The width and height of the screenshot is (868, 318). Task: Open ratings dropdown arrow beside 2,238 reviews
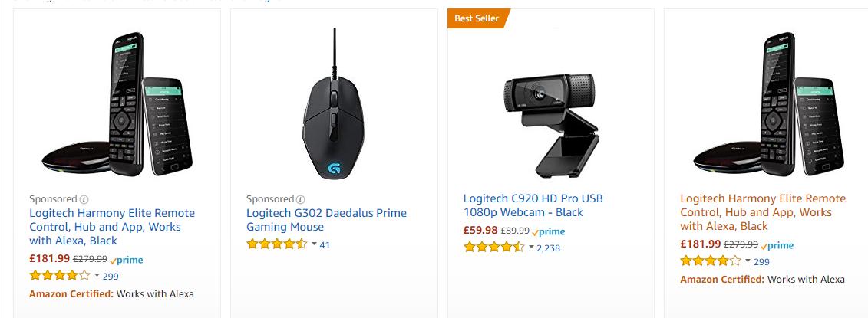coord(531,247)
